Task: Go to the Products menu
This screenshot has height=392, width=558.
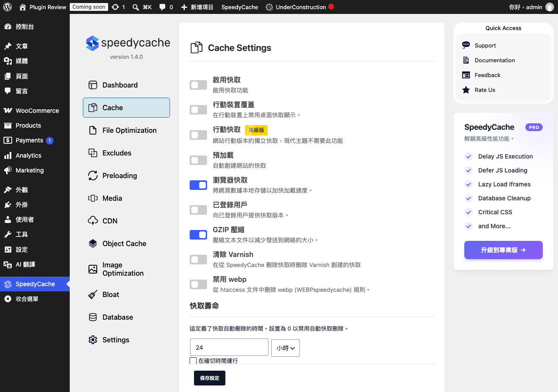Action: pos(35,125)
